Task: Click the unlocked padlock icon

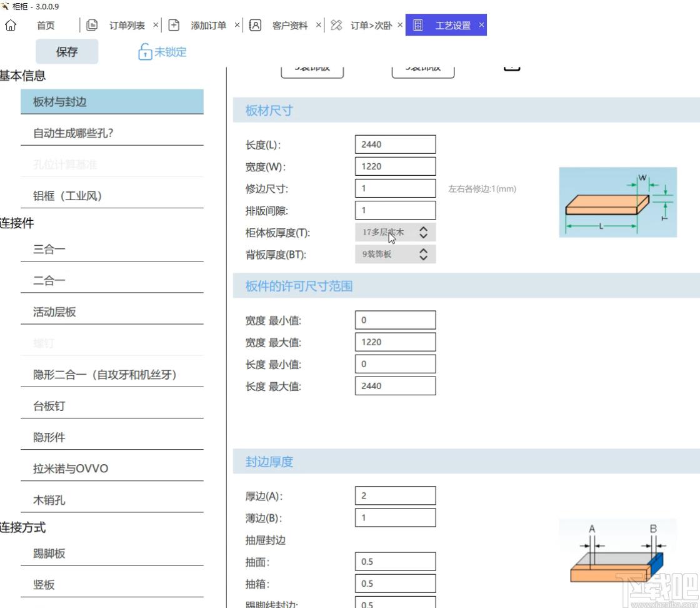Action: pos(144,52)
